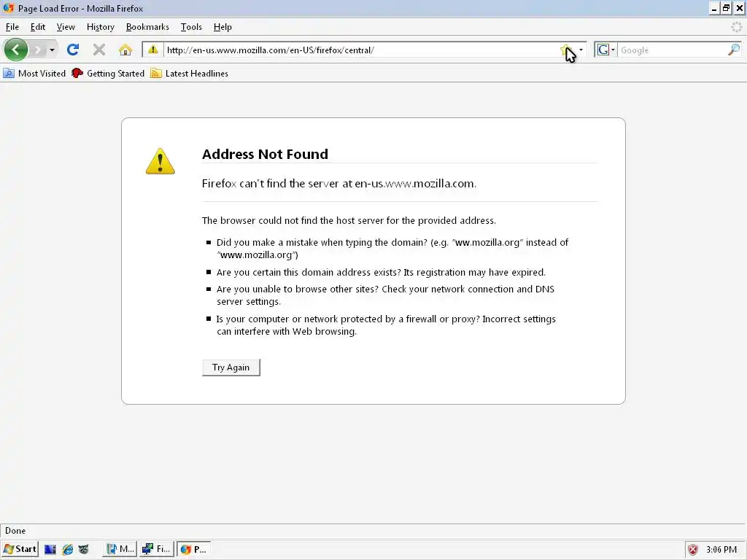Click the Stop loading X button

(98, 50)
